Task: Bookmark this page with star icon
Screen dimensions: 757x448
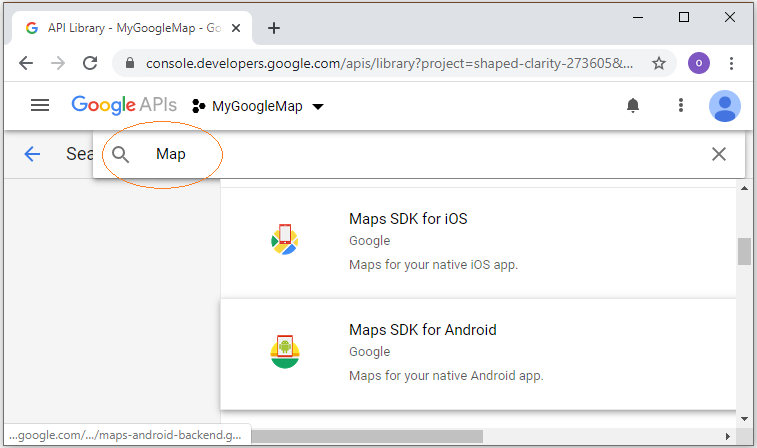Action: click(x=659, y=63)
